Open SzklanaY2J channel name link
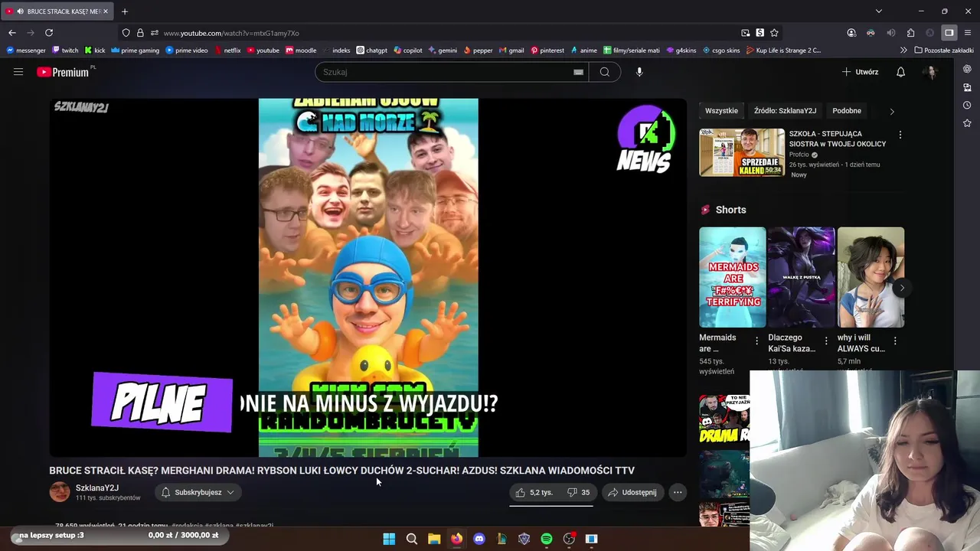The image size is (980, 551). coord(97,487)
